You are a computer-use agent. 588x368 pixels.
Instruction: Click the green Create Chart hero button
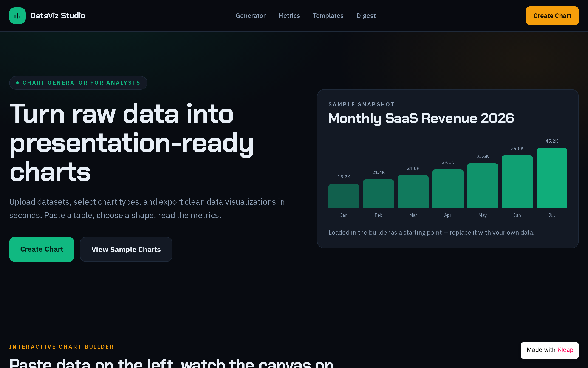42,249
